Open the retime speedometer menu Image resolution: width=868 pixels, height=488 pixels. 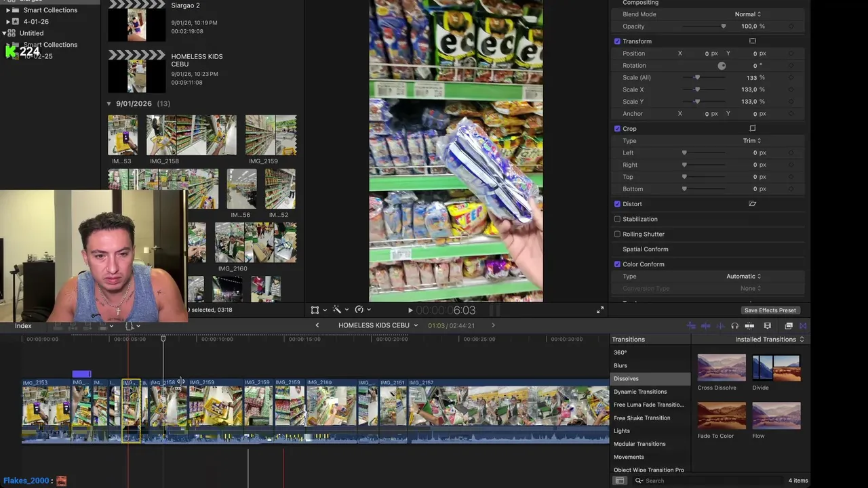click(359, 310)
